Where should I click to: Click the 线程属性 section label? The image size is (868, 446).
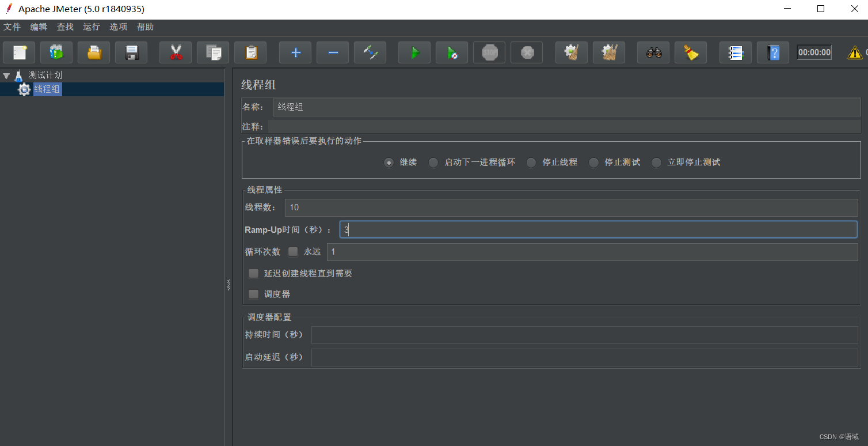[265, 190]
